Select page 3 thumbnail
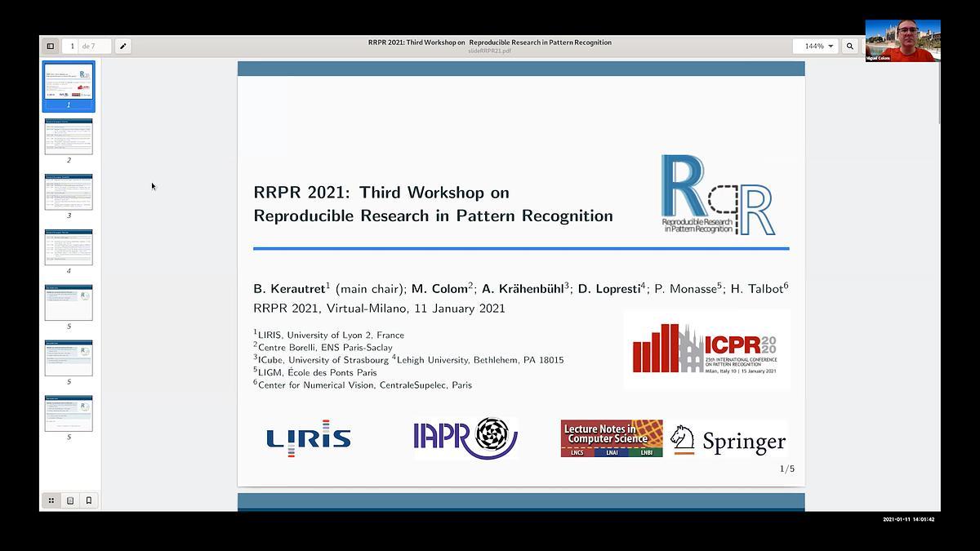The width and height of the screenshot is (980, 551). click(69, 192)
